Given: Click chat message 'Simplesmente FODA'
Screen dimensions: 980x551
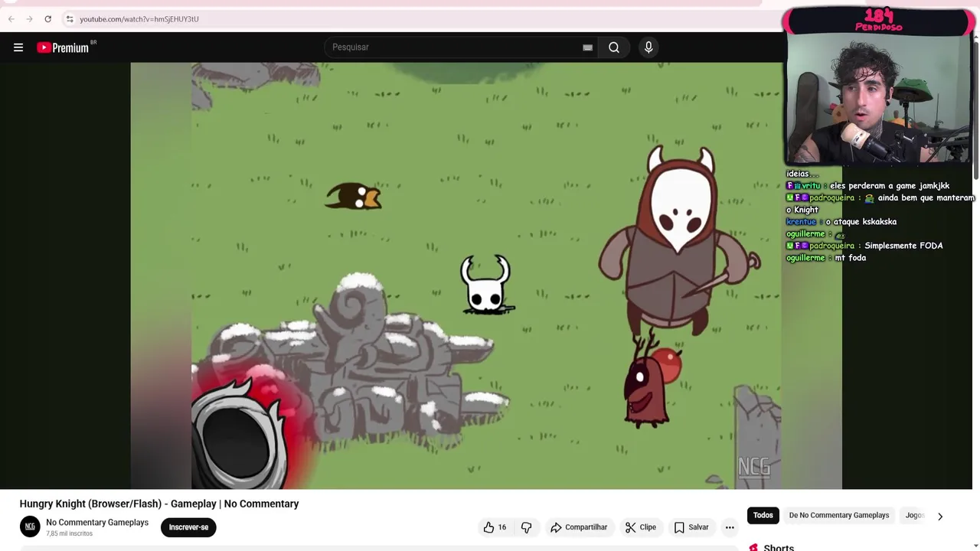Looking at the screenshot, I should [x=903, y=246].
